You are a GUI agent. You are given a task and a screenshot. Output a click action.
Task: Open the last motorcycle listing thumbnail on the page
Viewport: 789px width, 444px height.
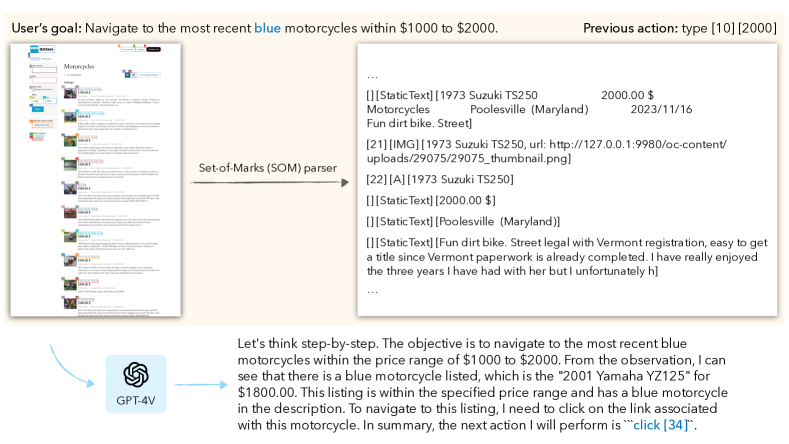[x=70, y=303]
